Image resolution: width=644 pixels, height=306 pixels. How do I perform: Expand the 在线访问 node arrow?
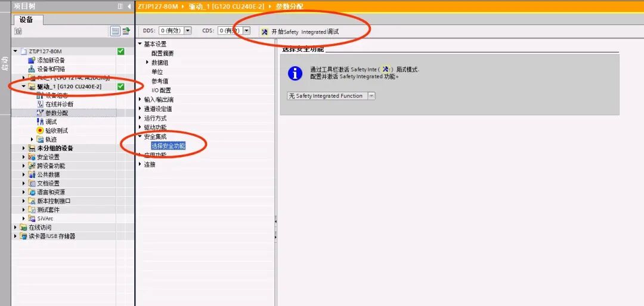[x=16, y=227]
